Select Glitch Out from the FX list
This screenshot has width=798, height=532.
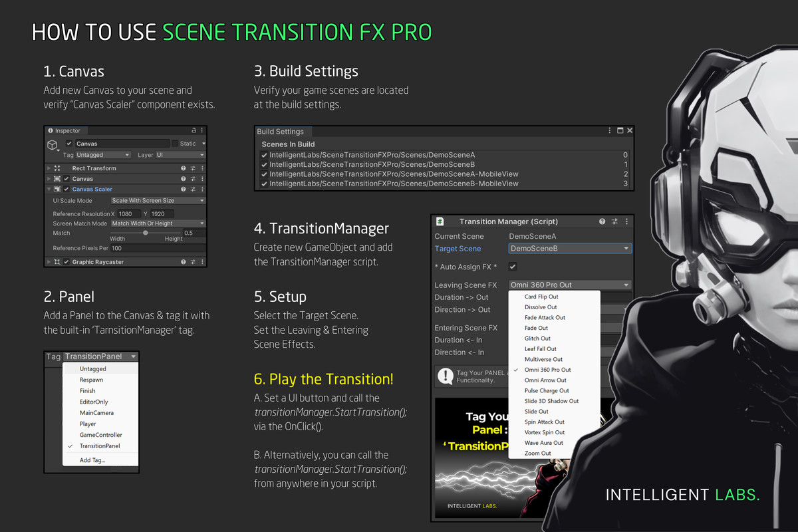pos(554,338)
